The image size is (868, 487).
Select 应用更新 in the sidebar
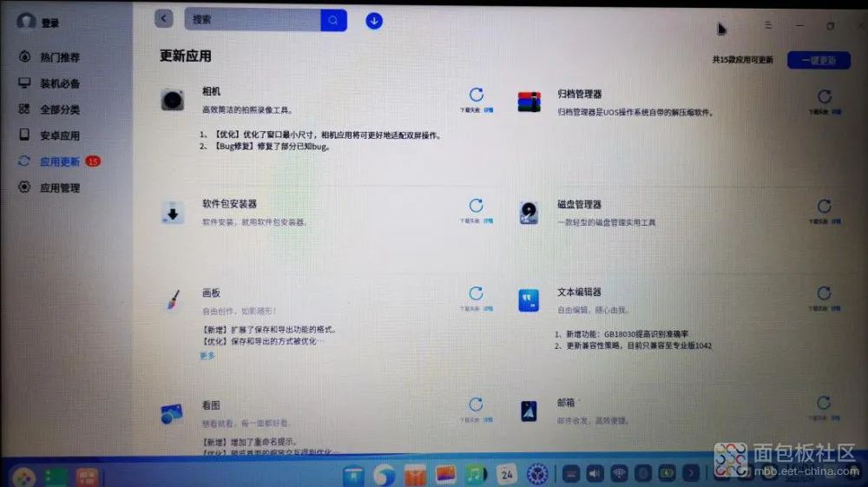pos(59,161)
